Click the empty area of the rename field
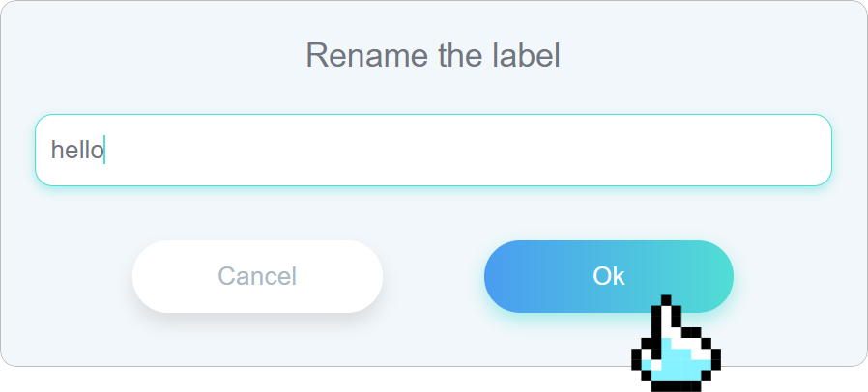 coord(483,151)
